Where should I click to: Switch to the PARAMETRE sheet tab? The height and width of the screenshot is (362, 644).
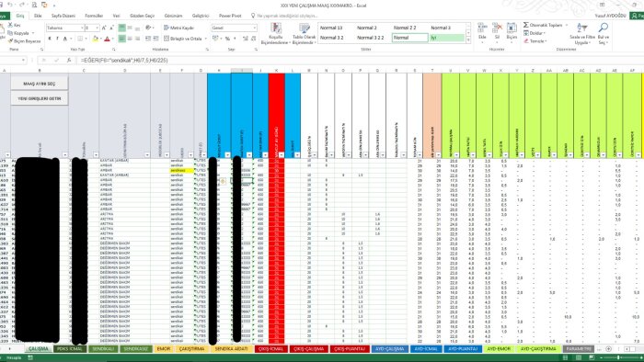point(579,349)
